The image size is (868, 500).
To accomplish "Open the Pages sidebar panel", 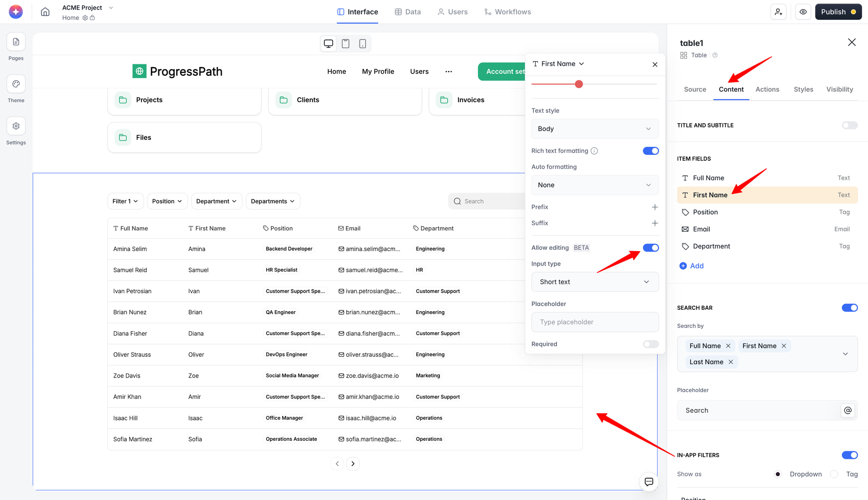I will (16, 42).
